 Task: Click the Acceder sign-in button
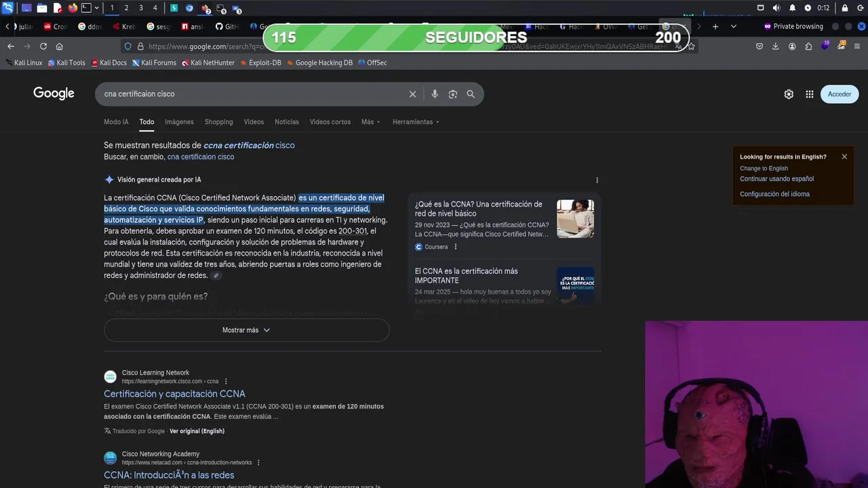840,94
